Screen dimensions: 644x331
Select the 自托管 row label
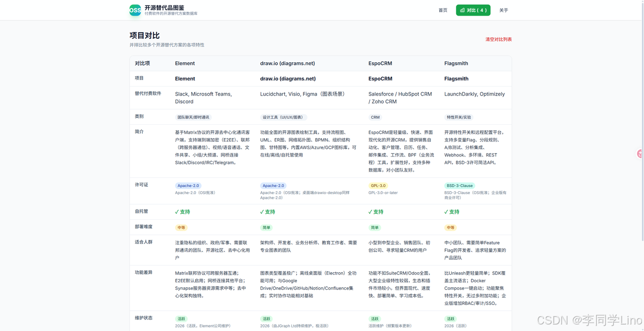pos(141,212)
